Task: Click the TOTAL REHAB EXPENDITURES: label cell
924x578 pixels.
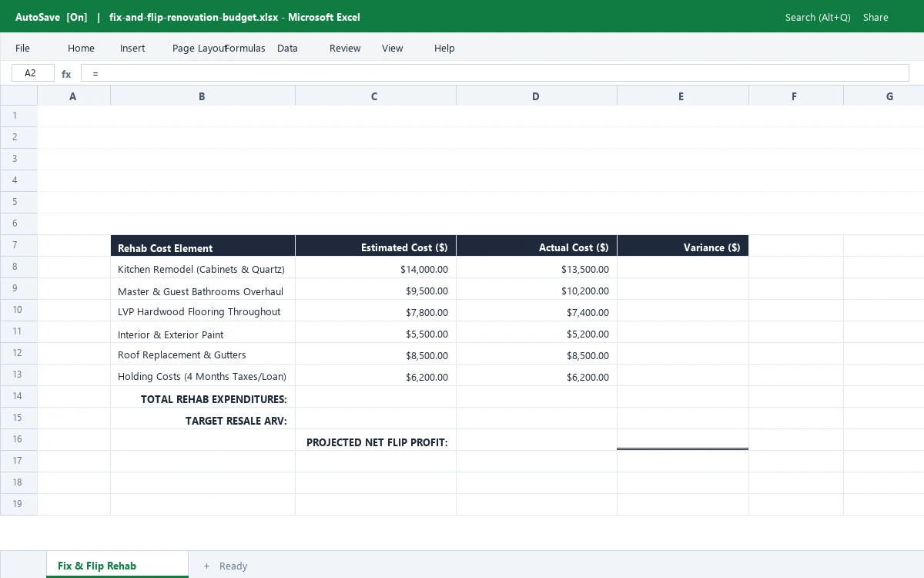Action: tap(203, 397)
